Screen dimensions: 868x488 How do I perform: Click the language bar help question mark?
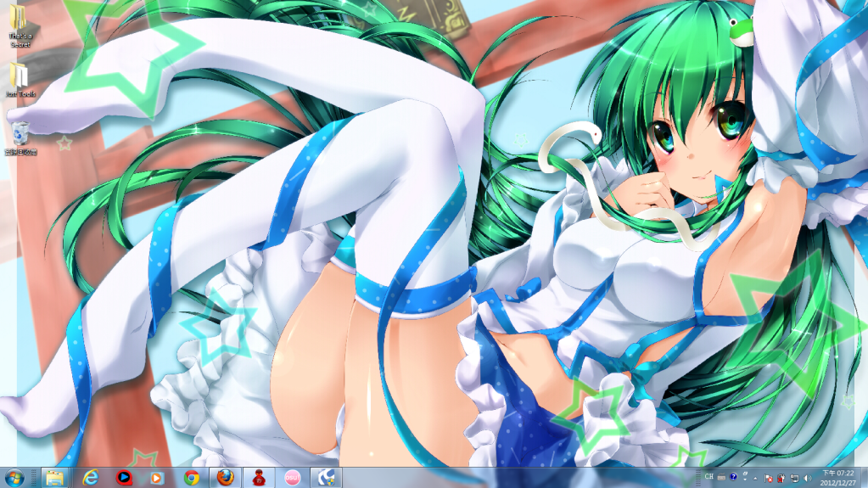click(x=732, y=477)
